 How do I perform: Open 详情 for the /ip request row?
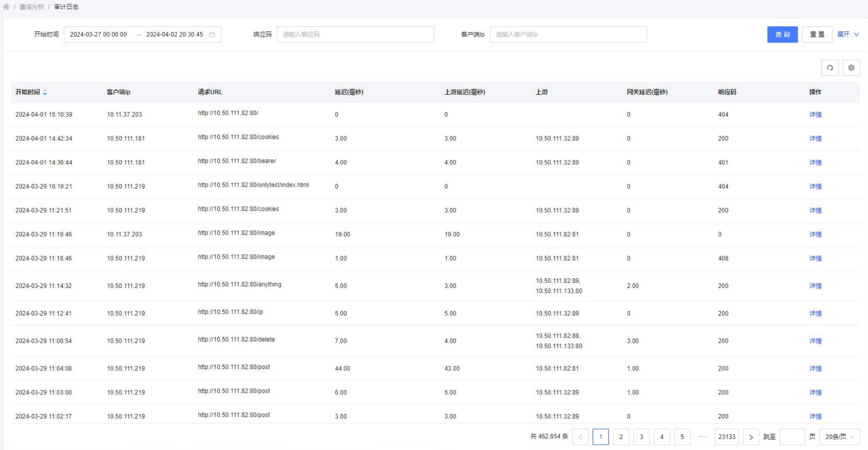click(815, 313)
